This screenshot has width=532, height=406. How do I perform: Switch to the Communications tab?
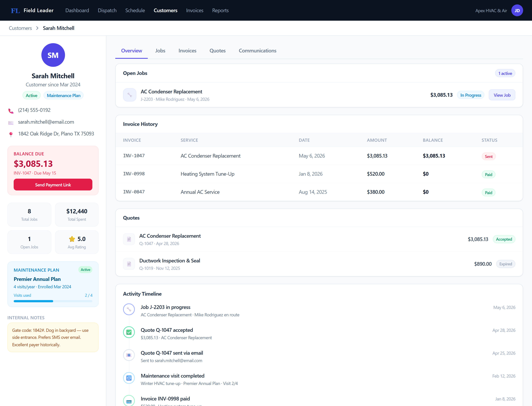pos(258,51)
